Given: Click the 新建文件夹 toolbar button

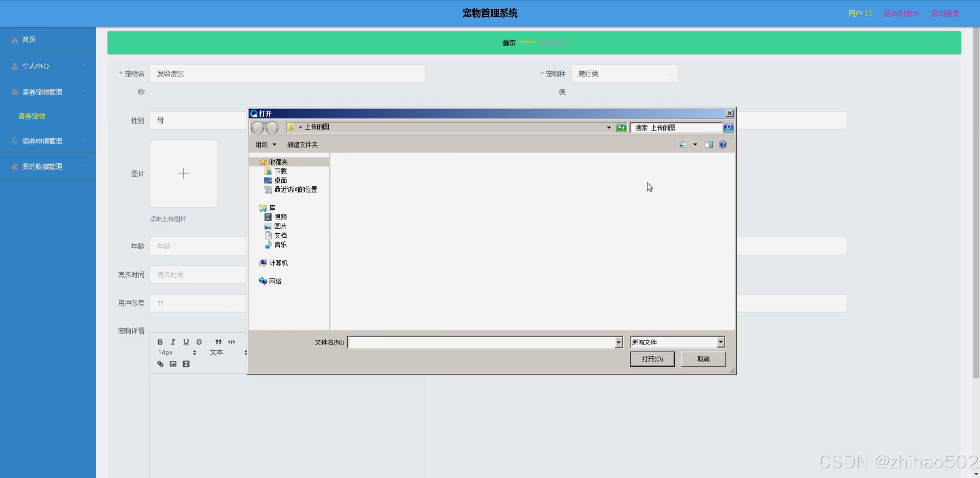Looking at the screenshot, I should 302,144.
